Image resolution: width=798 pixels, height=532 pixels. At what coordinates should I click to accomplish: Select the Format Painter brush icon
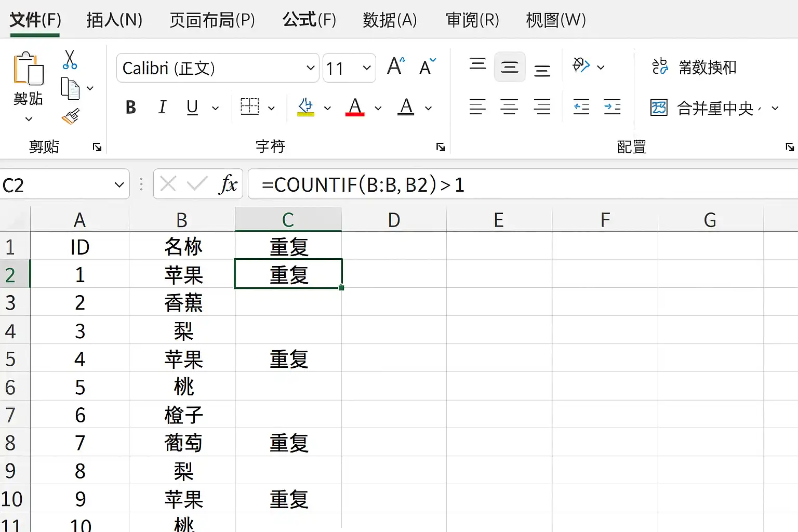pyautogui.click(x=71, y=116)
